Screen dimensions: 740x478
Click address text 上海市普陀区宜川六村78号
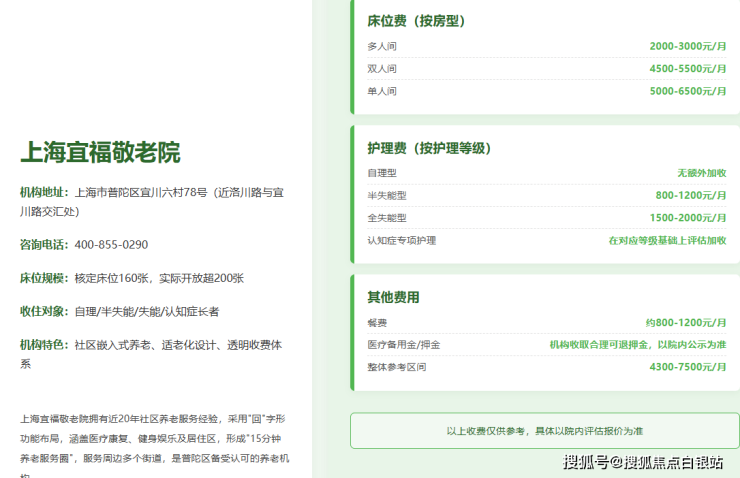(141, 192)
